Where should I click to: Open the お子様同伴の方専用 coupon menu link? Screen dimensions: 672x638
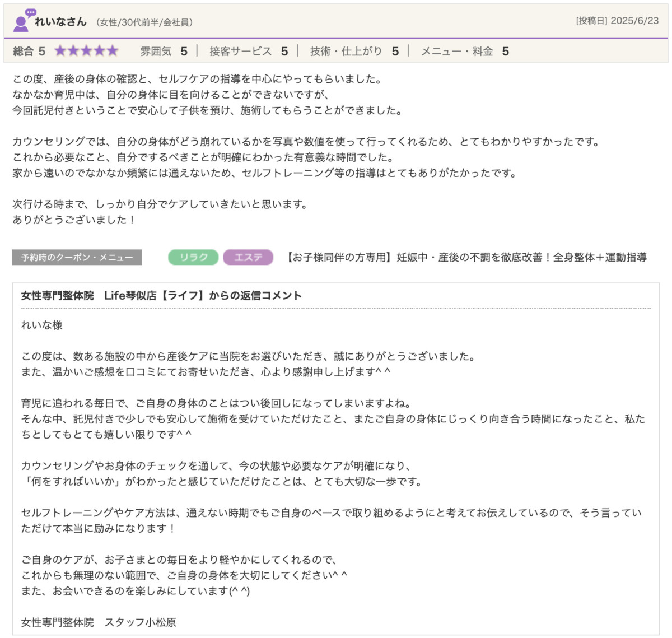(466, 257)
